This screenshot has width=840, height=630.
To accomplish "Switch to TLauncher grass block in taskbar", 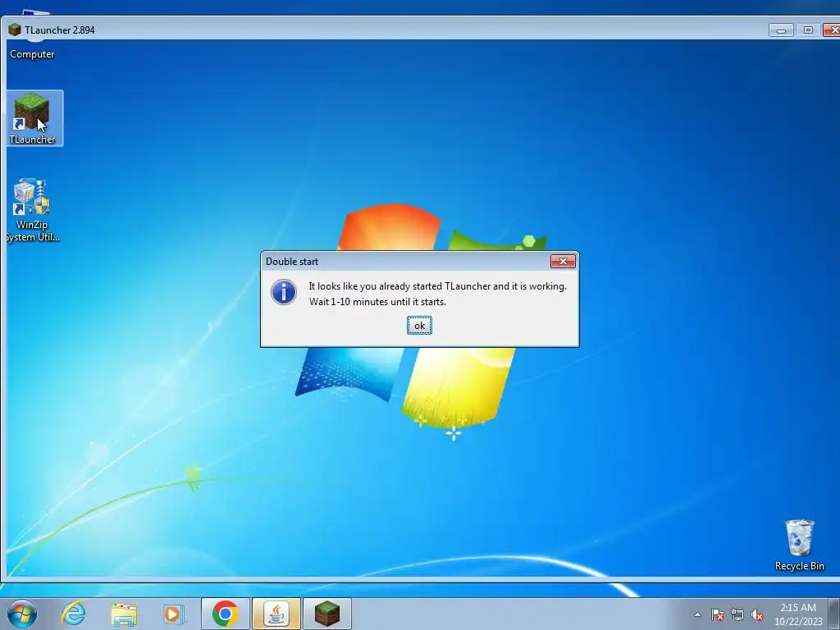I will 327,614.
